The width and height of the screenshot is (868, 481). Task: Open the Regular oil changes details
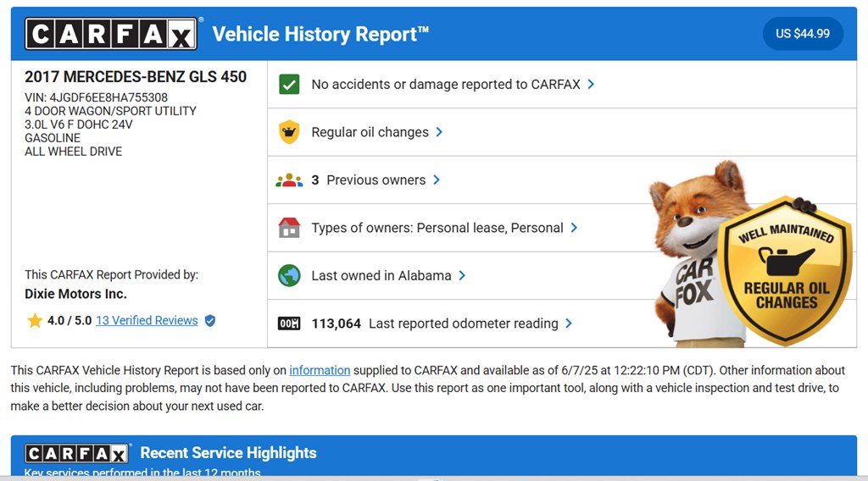[370, 132]
